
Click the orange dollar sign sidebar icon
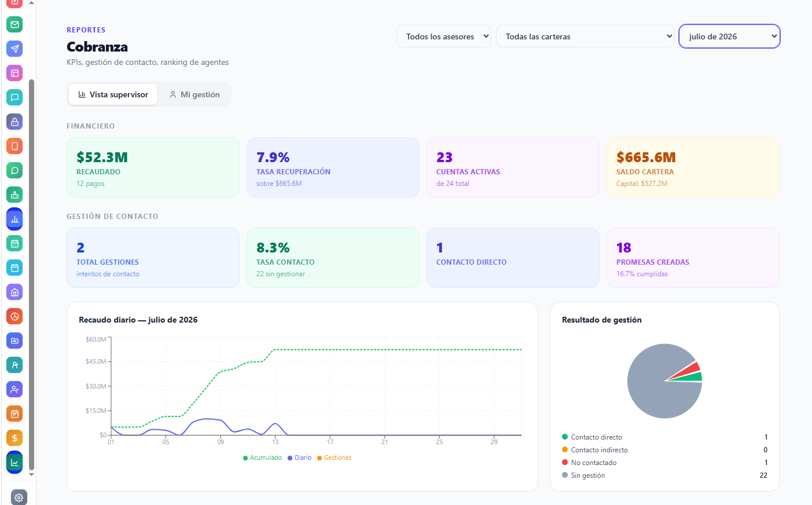coord(14,438)
